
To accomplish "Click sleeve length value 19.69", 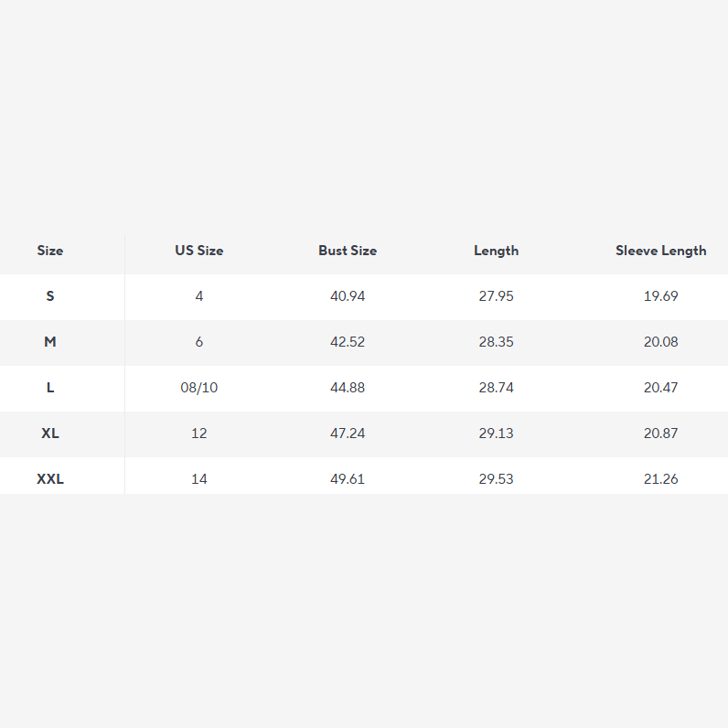I will [660, 296].
